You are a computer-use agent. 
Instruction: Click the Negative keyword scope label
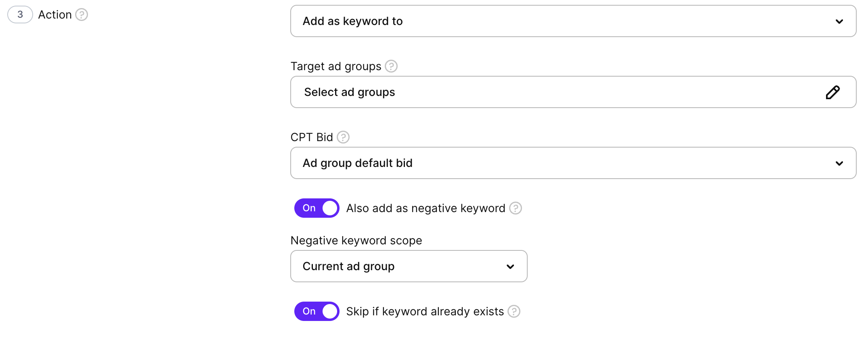point(356,241)
